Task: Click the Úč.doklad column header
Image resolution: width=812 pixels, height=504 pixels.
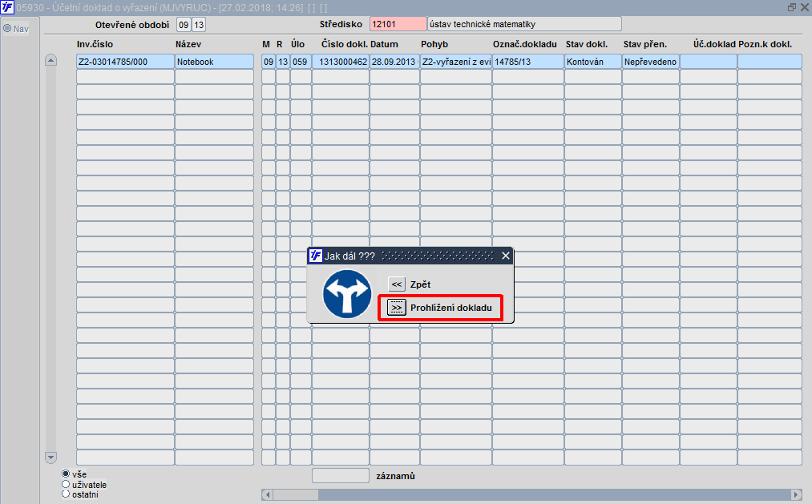Action: pos(715,44)
